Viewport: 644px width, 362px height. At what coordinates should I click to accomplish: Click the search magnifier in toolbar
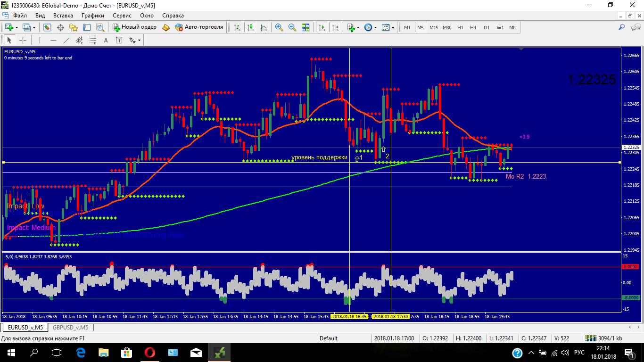click(x=621, y=27)
